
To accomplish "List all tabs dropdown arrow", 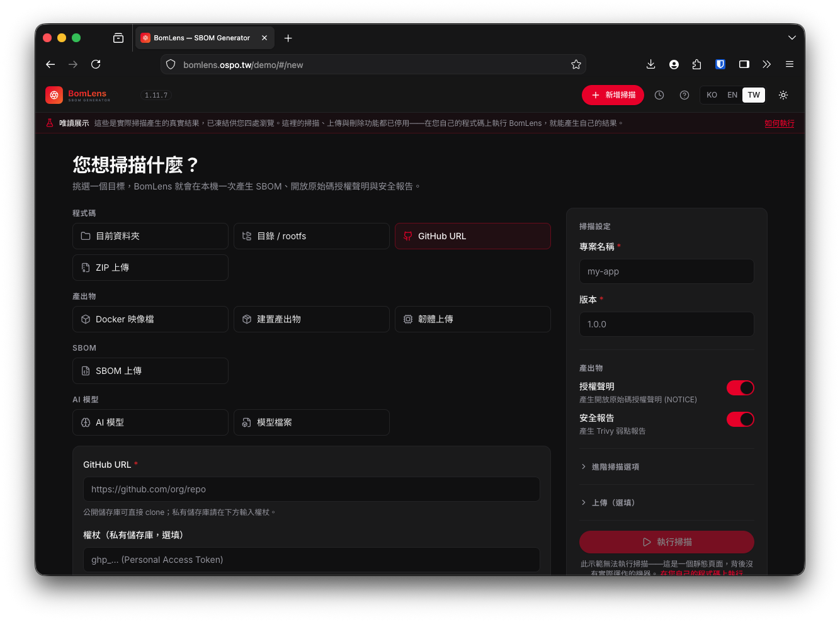I will click(x=792, y=38).
